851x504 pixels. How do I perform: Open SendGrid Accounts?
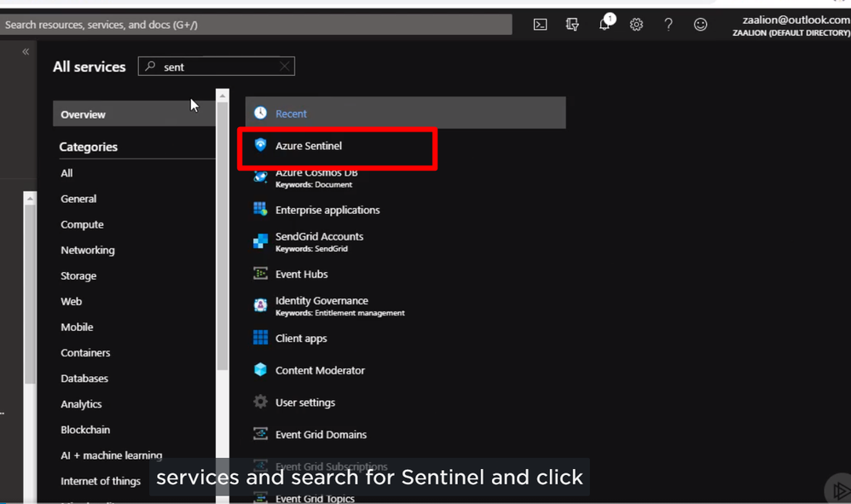click(x=319, y=236)
